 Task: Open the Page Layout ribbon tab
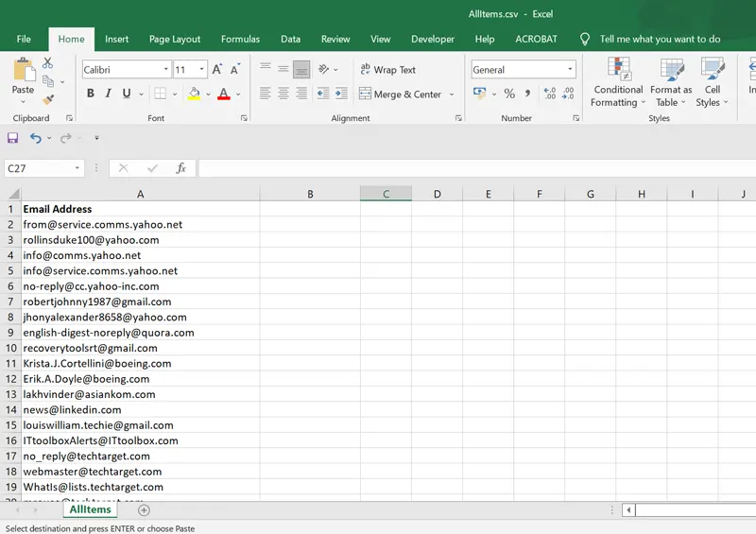point(175,39)
